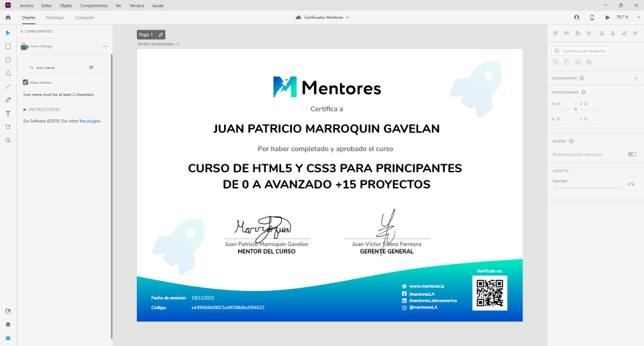Image resolution: width=644 pixels, height=346 pixels.
Task: Open the Ventana menu
Action: 137,6
